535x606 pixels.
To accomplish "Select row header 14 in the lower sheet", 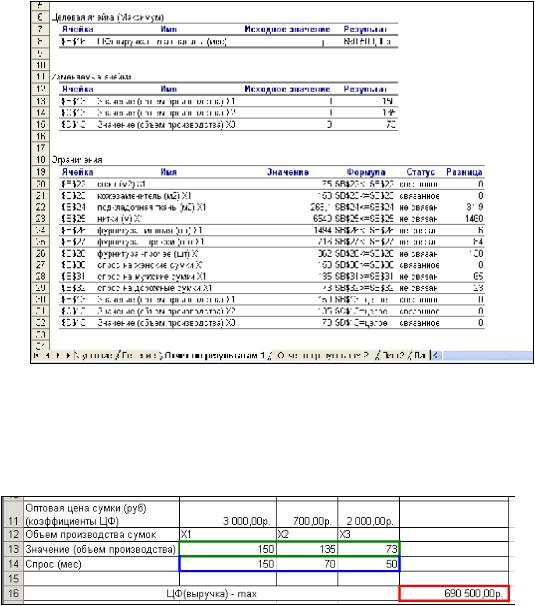I will point(14,564).
